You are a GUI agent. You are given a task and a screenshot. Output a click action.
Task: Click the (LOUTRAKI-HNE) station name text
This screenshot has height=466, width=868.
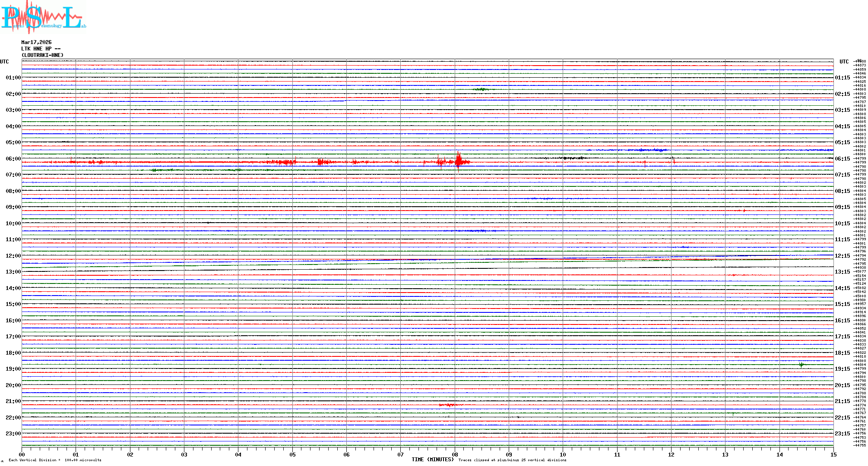tap(42, 55)
